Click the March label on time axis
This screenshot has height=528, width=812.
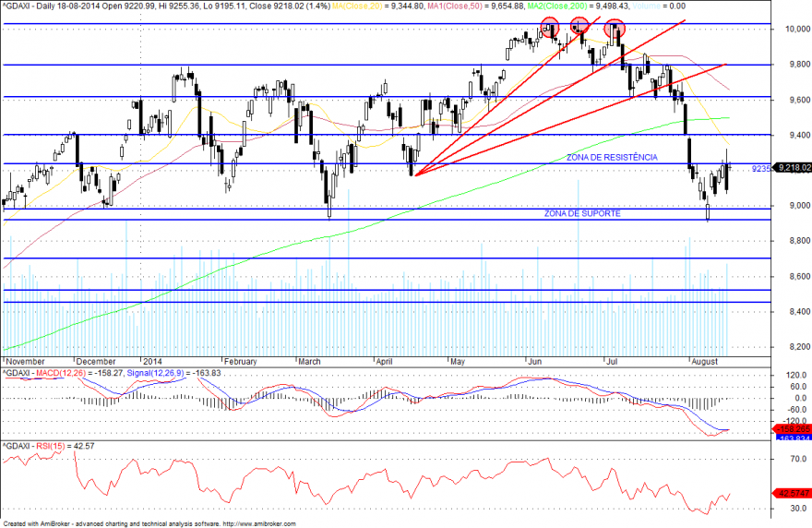310,362
